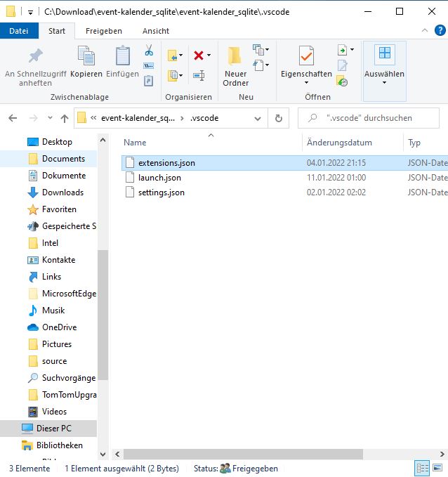Click the rename icon in Organisieren
448x477 pixels.
[x=199, y=75]
